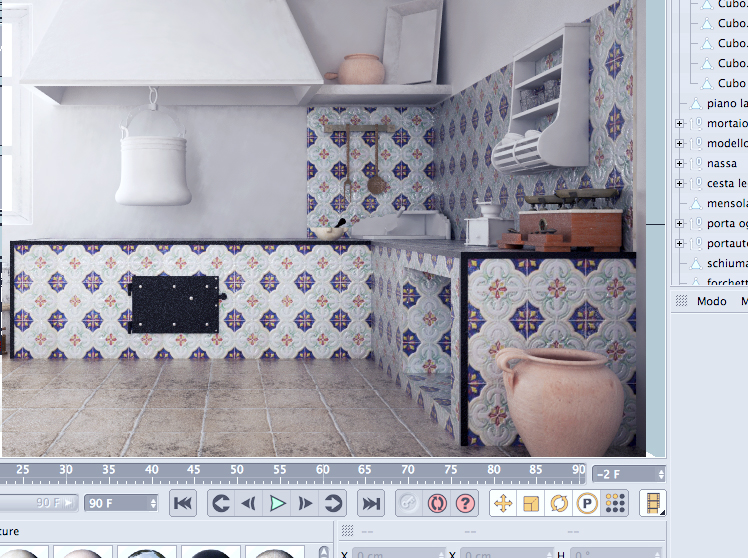748x558 pixels.
Task: Click frame 45 on the timeline ruler
Action: click(x=194, y=469)
